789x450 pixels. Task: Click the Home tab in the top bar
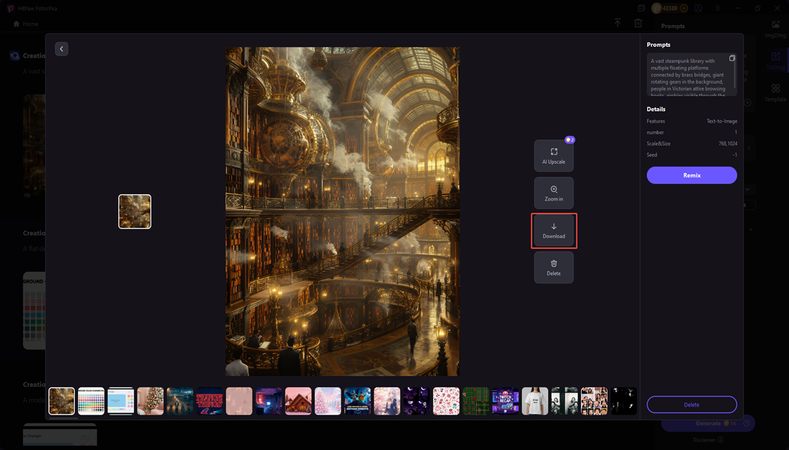coord(26,23)
